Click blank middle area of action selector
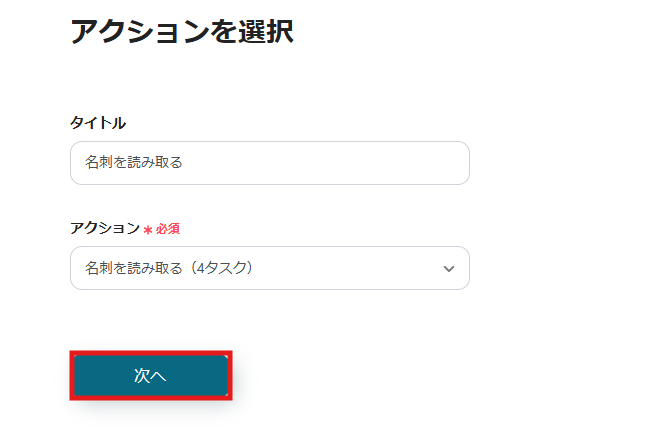 [x=340, y=268]
